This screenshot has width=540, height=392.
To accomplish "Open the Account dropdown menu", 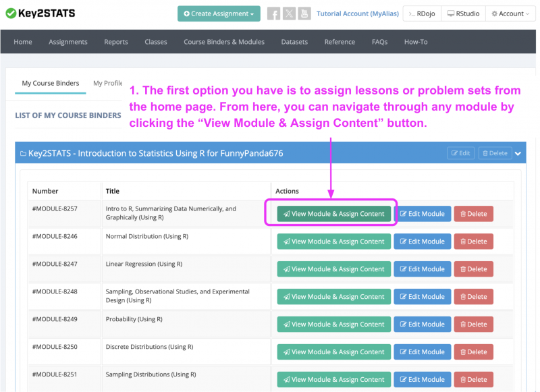I will [510, 13].
